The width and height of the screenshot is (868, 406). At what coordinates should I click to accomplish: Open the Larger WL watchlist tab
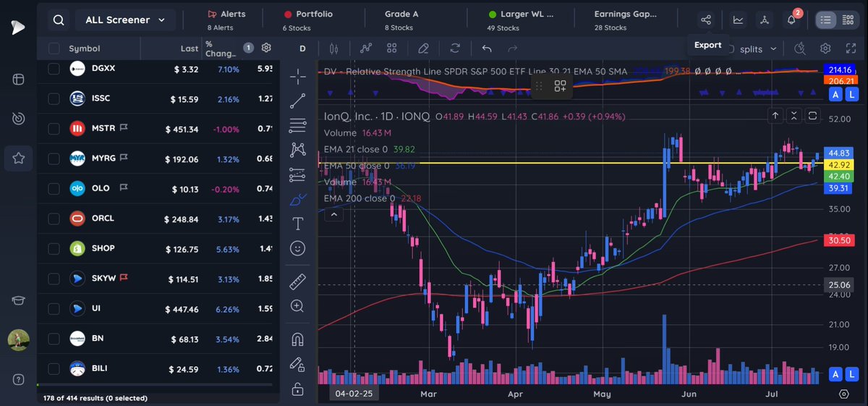(520, 20)
